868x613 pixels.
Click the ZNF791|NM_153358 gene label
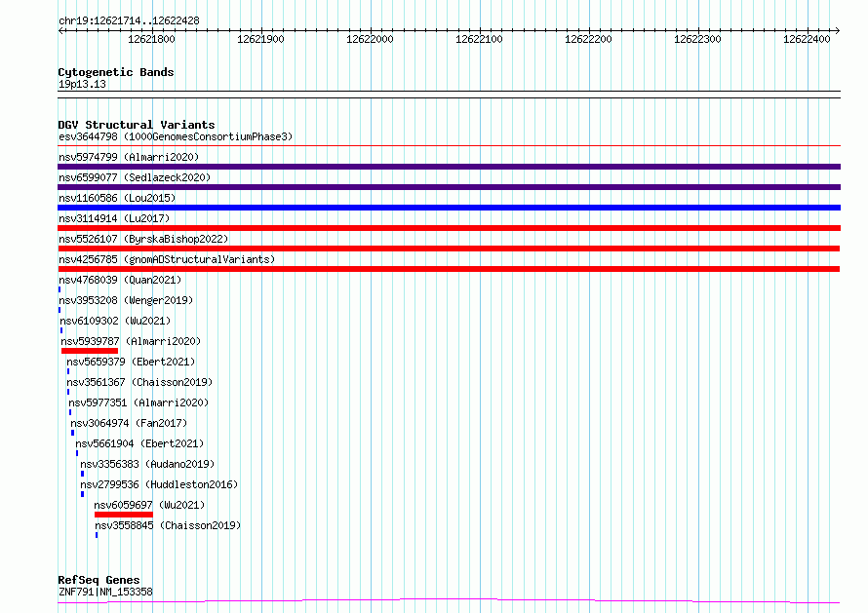coord(105,592)
